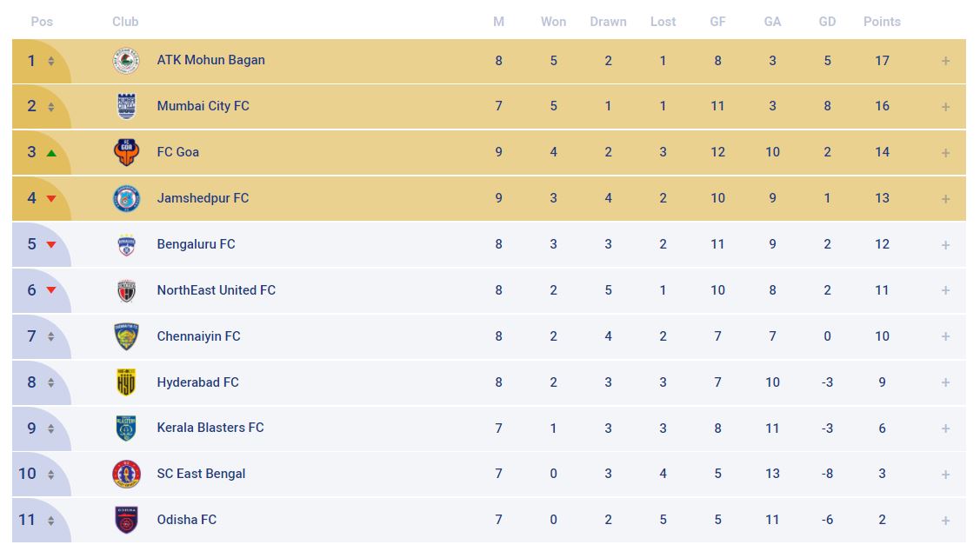This screenshot has width=980, height=558.
Task: Open Jamshedpur FC team name link
Action: pyautogui.click(x=203, y=198)
